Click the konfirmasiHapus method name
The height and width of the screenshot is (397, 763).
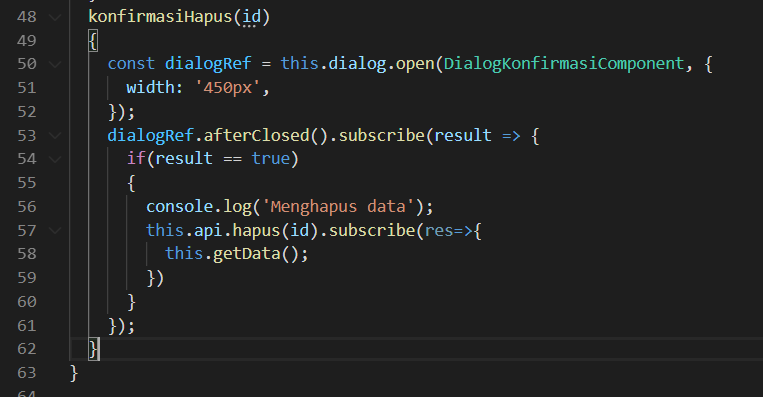point(160,17)
